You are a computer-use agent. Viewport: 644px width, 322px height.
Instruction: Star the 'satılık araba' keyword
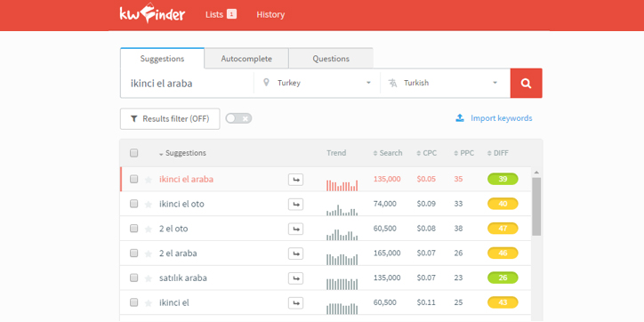point(149,278)
